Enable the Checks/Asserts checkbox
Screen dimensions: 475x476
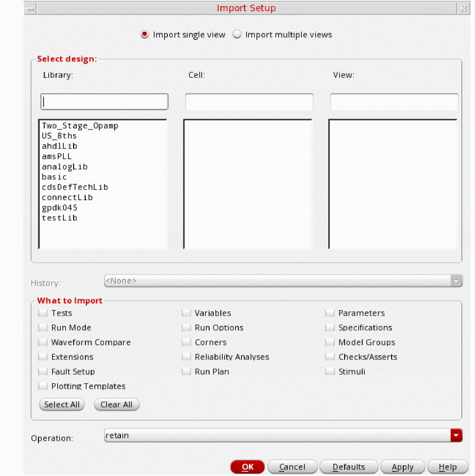(x=330, y=357)
